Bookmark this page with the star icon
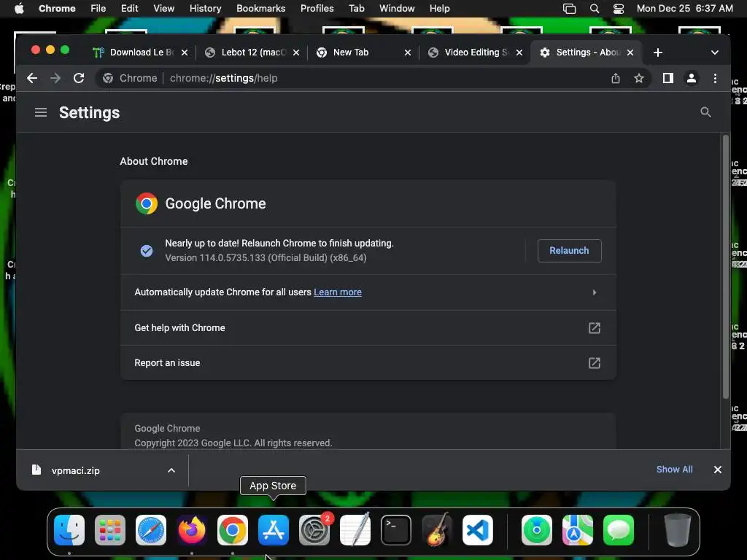747x560 pixels. (639, 78)
